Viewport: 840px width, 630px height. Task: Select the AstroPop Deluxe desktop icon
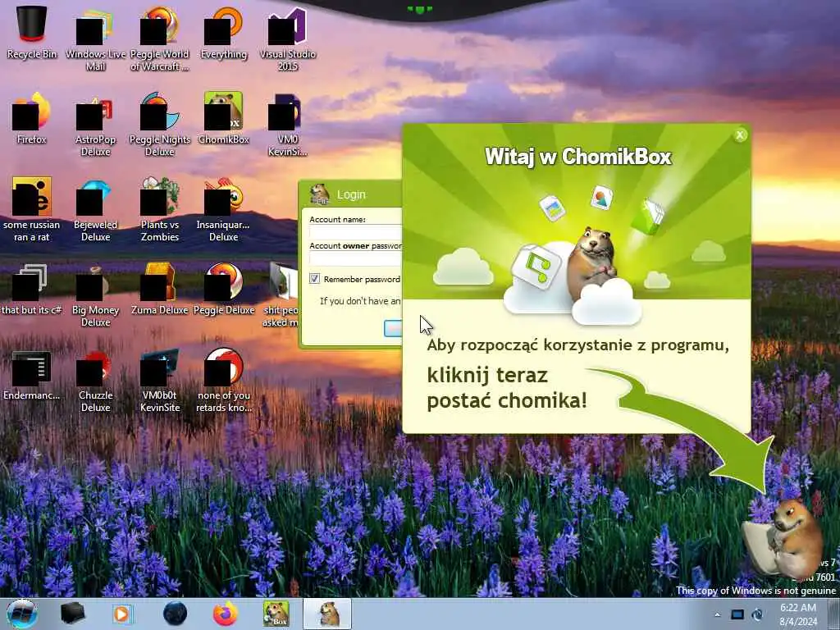tap(95, 123)
